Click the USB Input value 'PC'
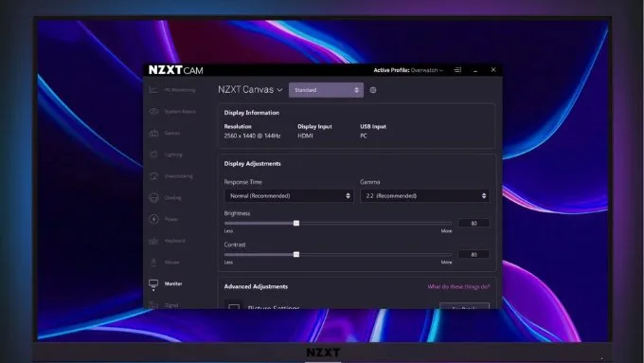The height and width of the screenshot is (363, 644). [364, 136]
